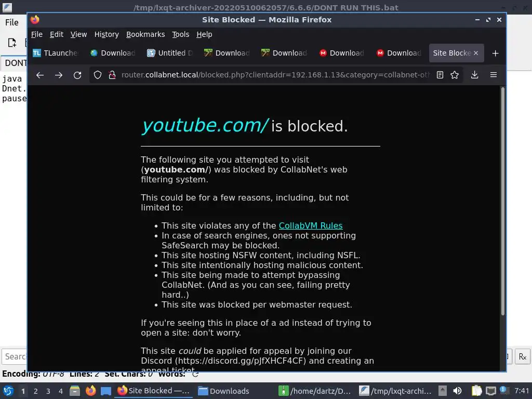The width and height of the screenshot is (532, 399).
Task: Open Firefox File menu
Action: [x=37, y=34]
